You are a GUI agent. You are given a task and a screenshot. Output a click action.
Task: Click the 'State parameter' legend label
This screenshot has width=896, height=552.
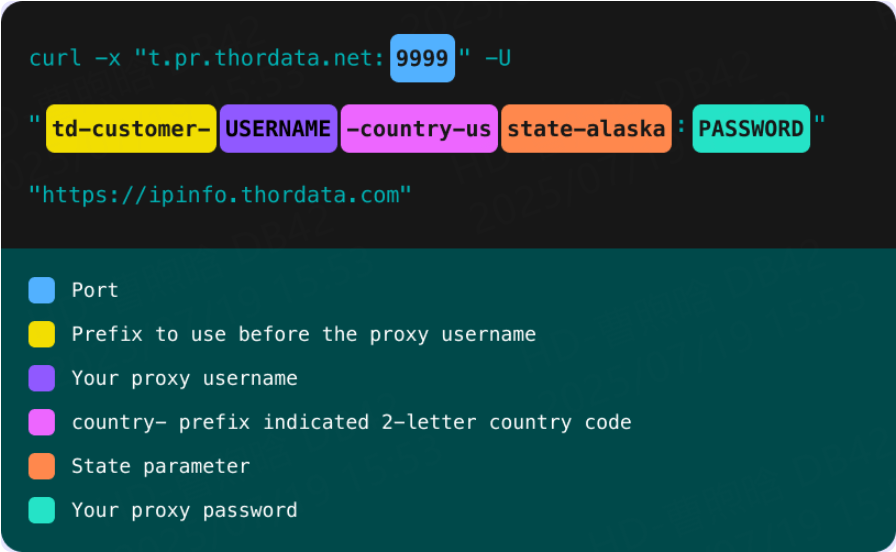[x=160, y=466]
